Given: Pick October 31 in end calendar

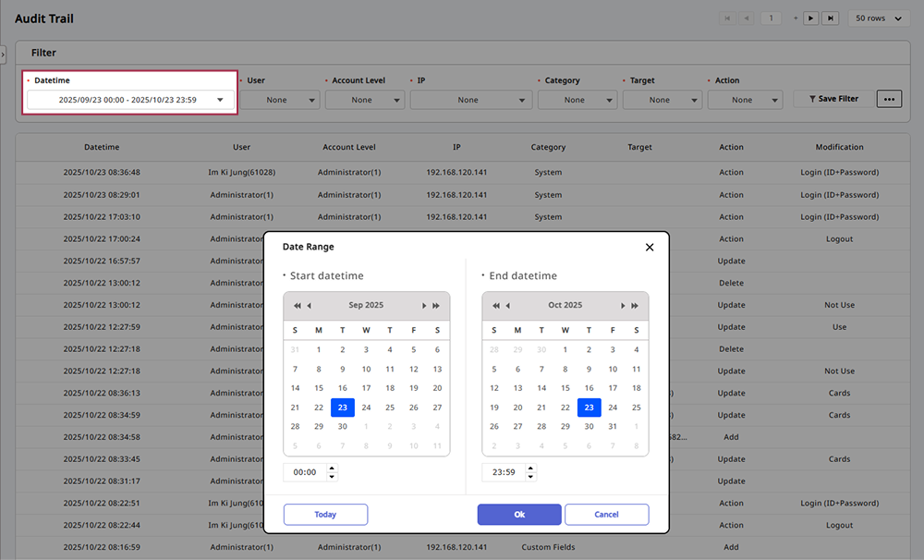Looking at the screenshot, I should [x=613, y=427].
